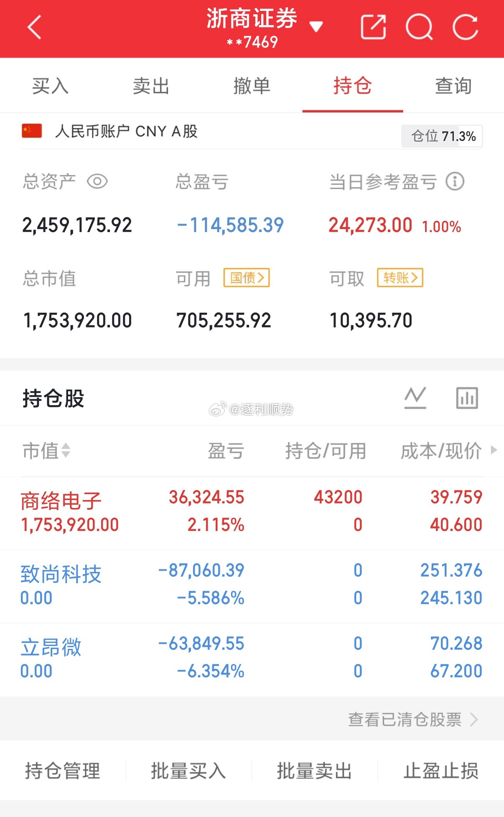
Task: Tap the 批量买入 button
Action: point(188,771)
